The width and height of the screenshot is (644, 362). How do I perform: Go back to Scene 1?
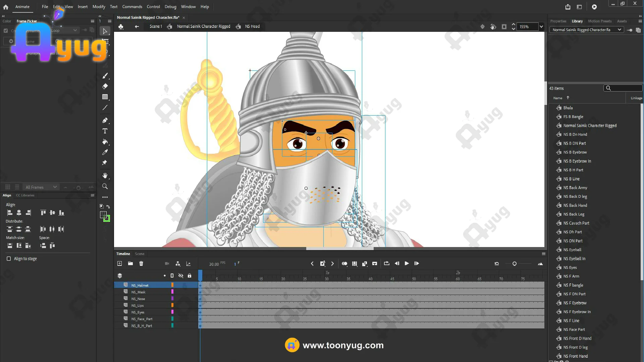tap(156, 26)
